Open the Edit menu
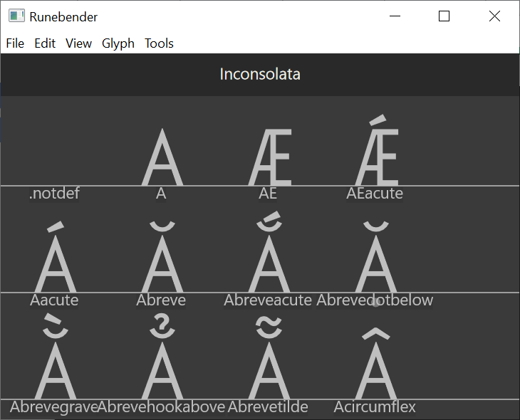Viewport: 520px width, 420px height. click(x=45, y=43)
